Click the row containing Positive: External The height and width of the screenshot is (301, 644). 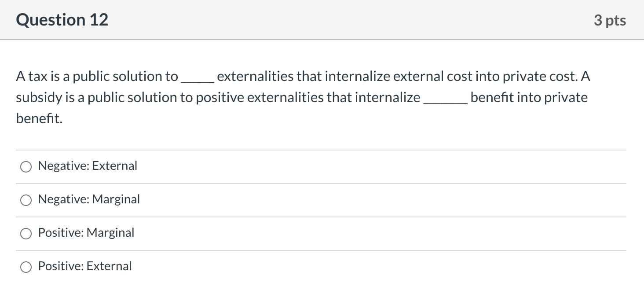[x=321, y=267]
